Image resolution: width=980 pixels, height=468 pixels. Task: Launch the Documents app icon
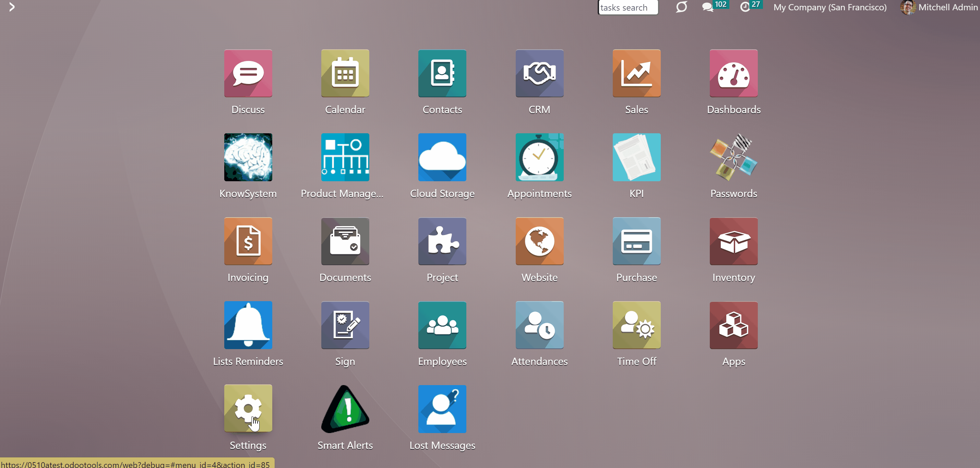[x=345, y=241]
